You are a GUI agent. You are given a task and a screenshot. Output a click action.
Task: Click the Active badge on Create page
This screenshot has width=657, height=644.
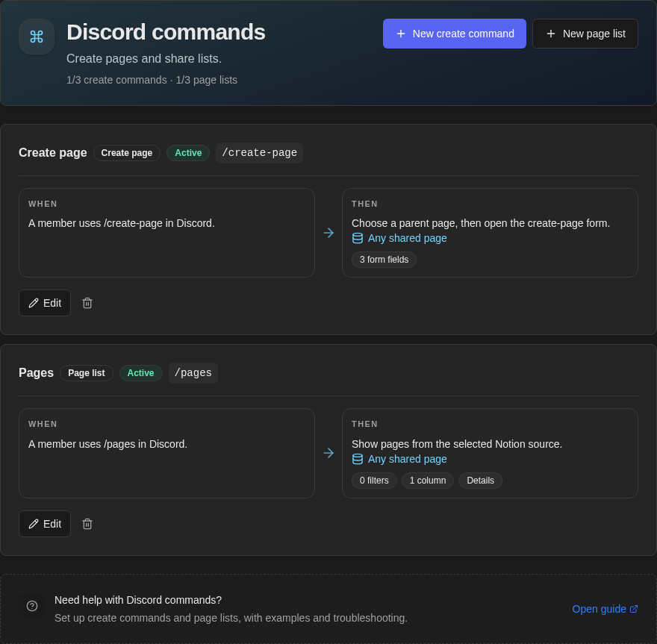pyautogui.click(x=188, y=153)
